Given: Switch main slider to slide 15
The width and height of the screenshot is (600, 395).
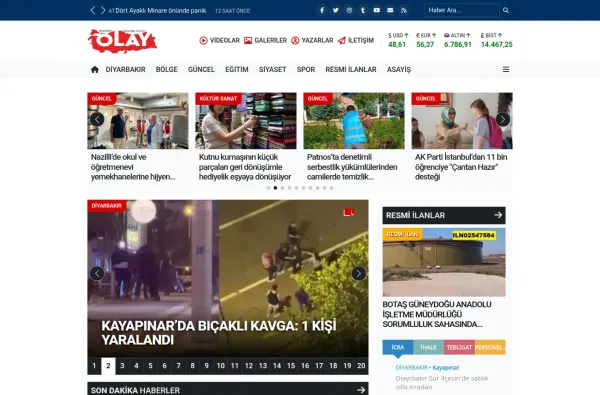Looking at the screenshot, I should pyautogui.click(x=291, y=366).
